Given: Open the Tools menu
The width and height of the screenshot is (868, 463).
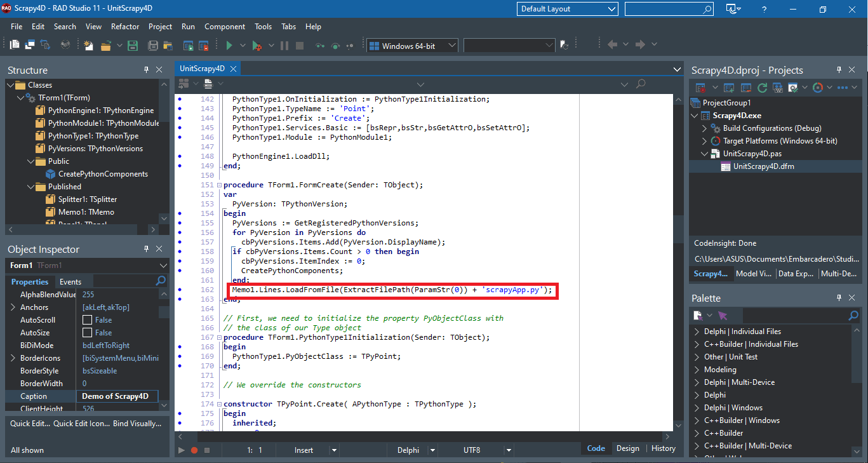Looking at the screenshot, I should tap(263, 27).
